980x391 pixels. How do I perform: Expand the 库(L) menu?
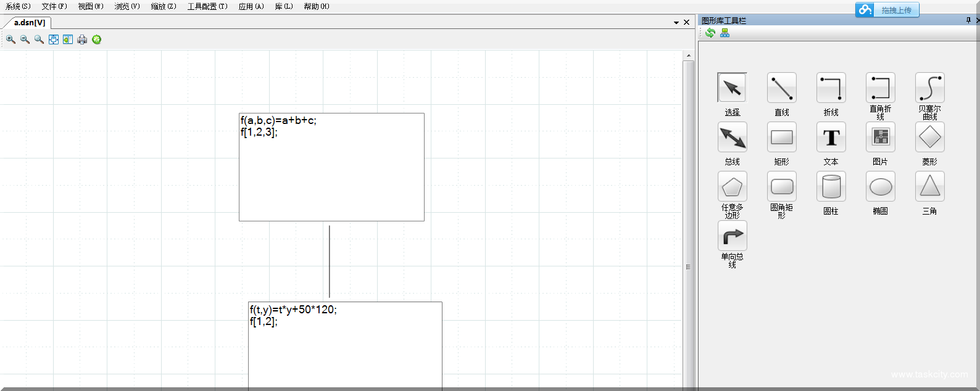pyautogui.click(x=284, y=6)
